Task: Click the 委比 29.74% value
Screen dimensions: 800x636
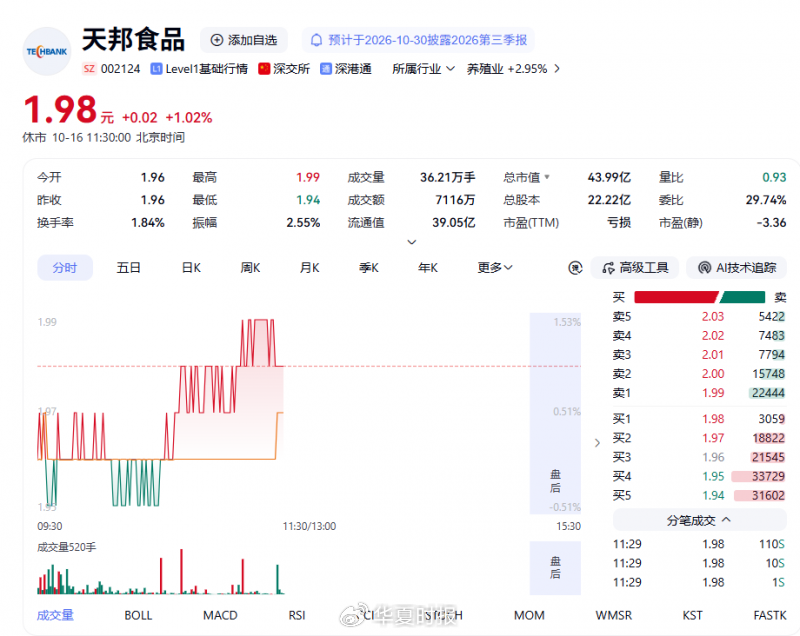Action: pos(766,200)
